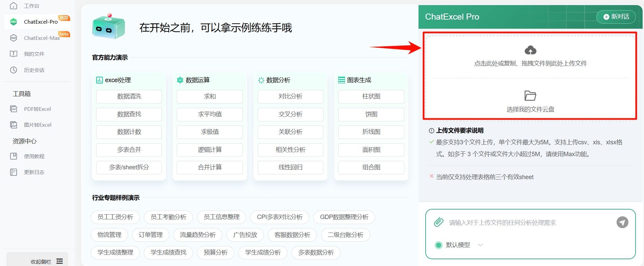Open 使用教程 in the resource center

(34, 156)
